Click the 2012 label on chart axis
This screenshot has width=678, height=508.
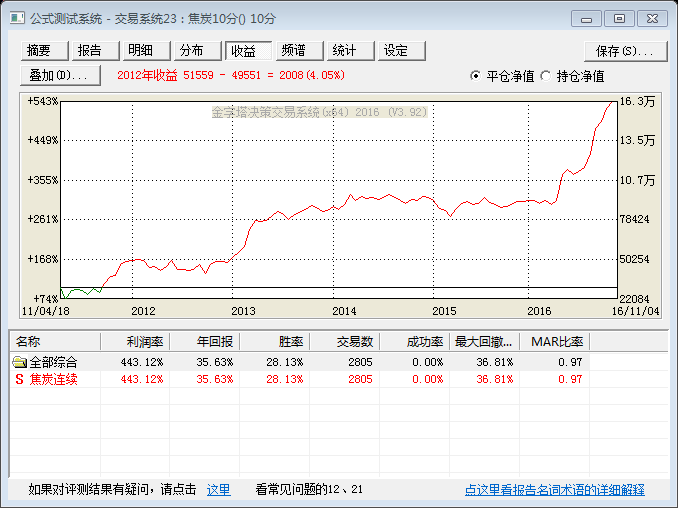point(143,311)
